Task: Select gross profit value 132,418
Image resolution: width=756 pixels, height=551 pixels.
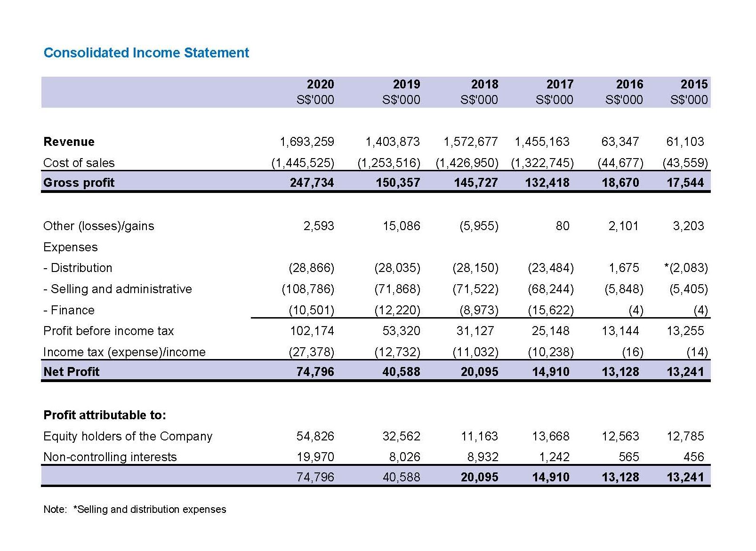Action: 547,183
